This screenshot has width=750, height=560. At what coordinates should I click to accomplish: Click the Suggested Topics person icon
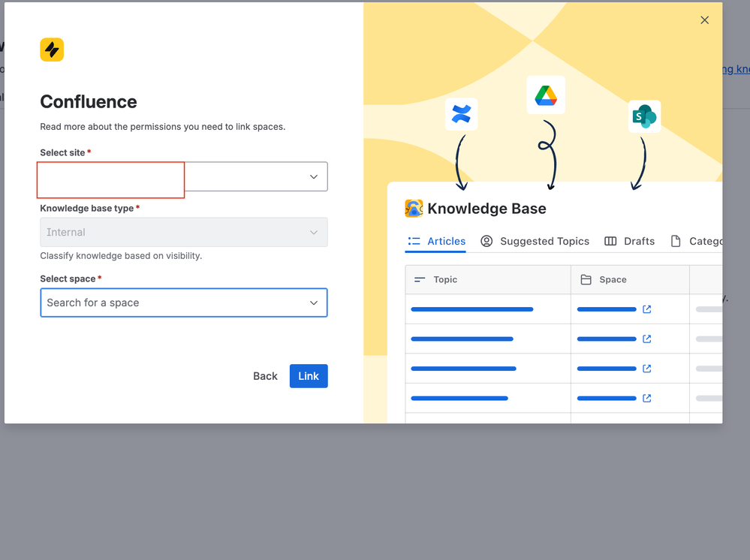point(486,241)
